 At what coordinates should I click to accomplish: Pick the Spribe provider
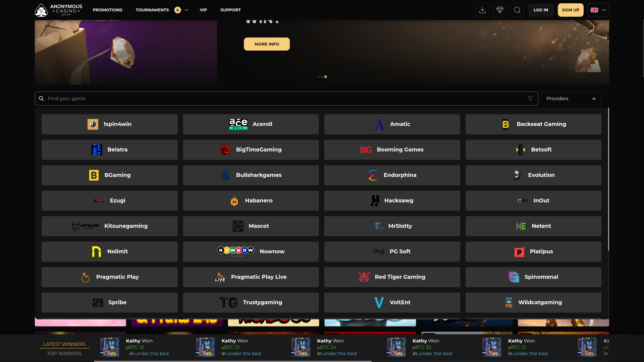110,303
